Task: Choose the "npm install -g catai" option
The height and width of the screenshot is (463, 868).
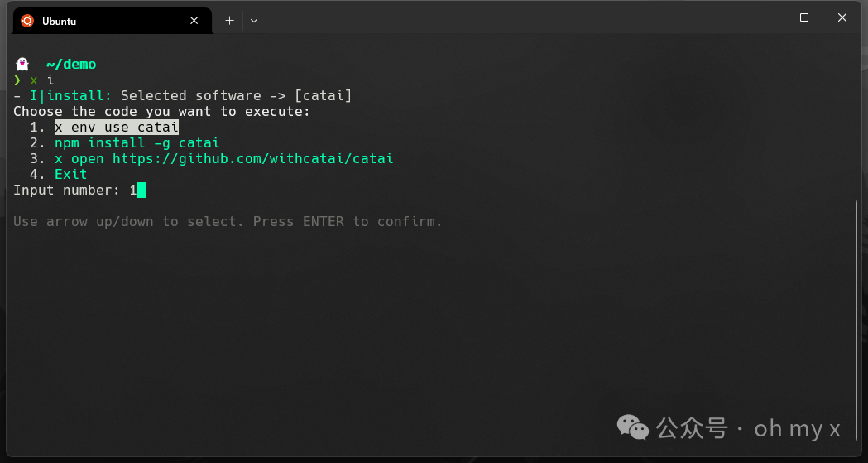Action: coord(137,143)
